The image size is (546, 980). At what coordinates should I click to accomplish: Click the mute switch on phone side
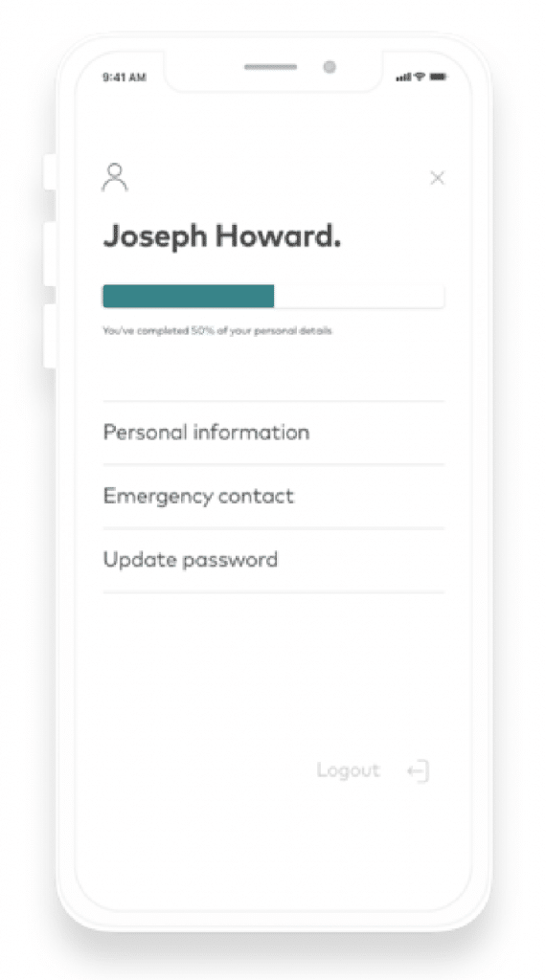point(50,172)
